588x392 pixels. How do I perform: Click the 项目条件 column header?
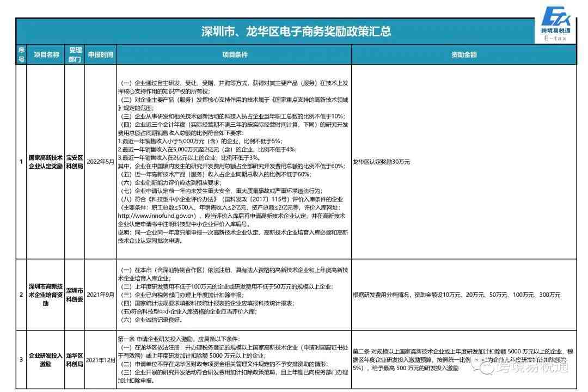pyautogui.click(x=235, y=54)
